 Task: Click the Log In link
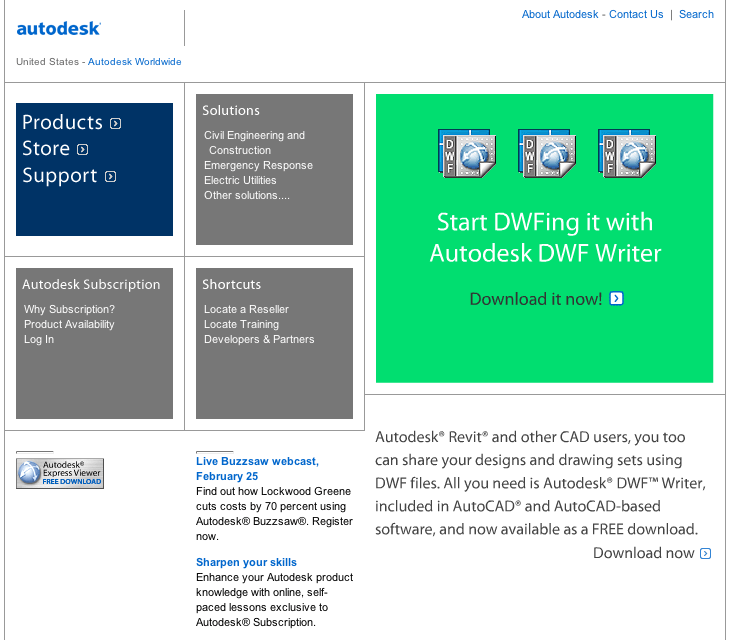pyautogui.click(x=39, y=339)
